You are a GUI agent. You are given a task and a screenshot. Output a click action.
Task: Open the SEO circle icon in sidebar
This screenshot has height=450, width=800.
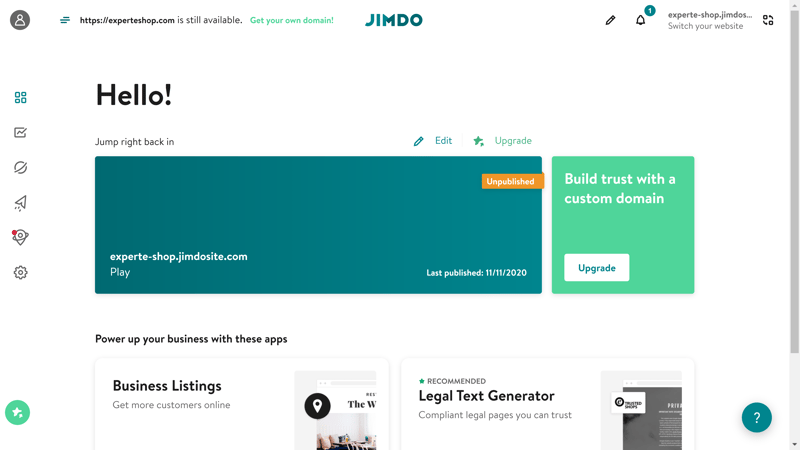(x=20, y=167)
